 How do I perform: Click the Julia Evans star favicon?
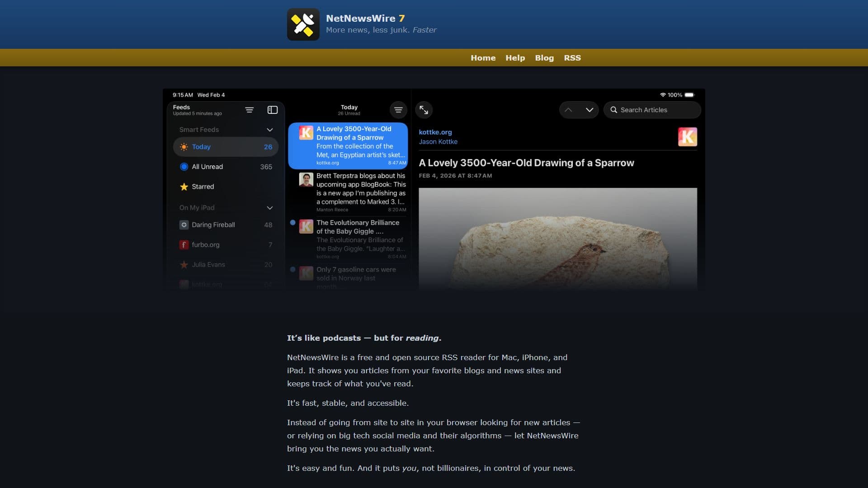click(184, 264)
